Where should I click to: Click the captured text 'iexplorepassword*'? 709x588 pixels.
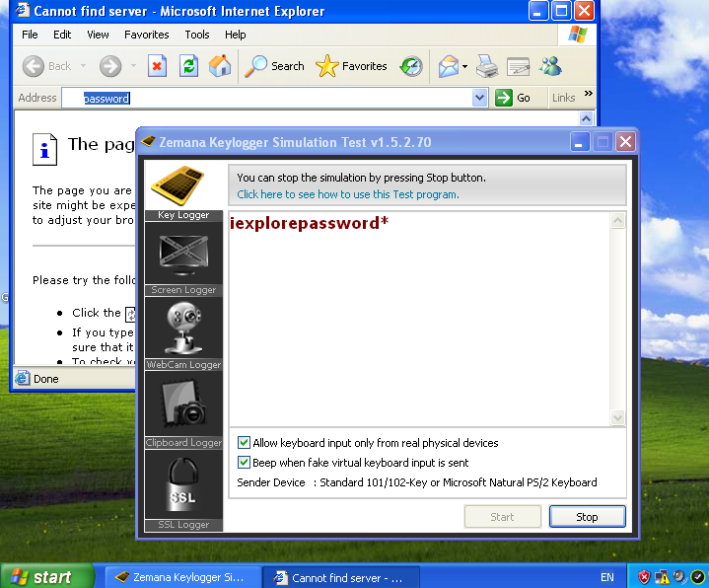[310, 223]
